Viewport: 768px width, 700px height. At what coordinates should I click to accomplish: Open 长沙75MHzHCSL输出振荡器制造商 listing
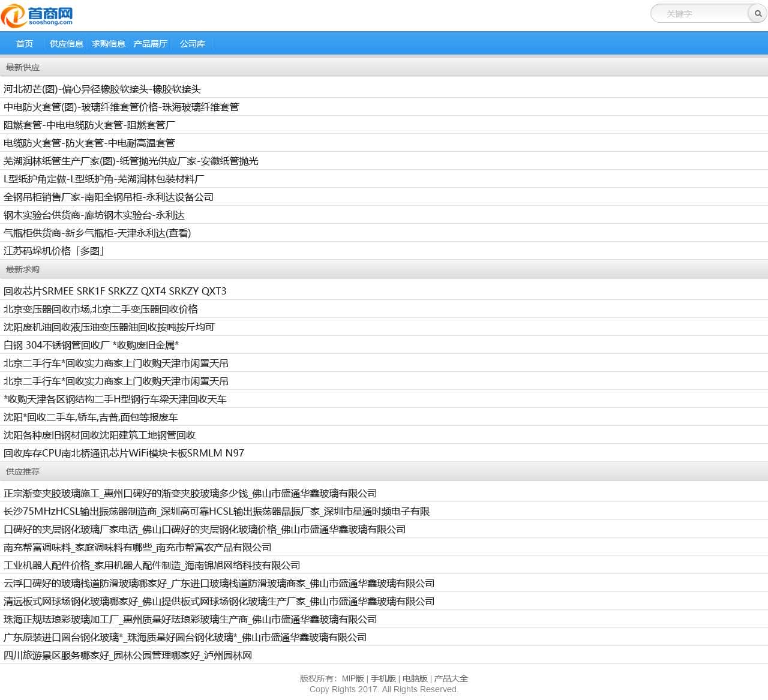coord(217,511)
